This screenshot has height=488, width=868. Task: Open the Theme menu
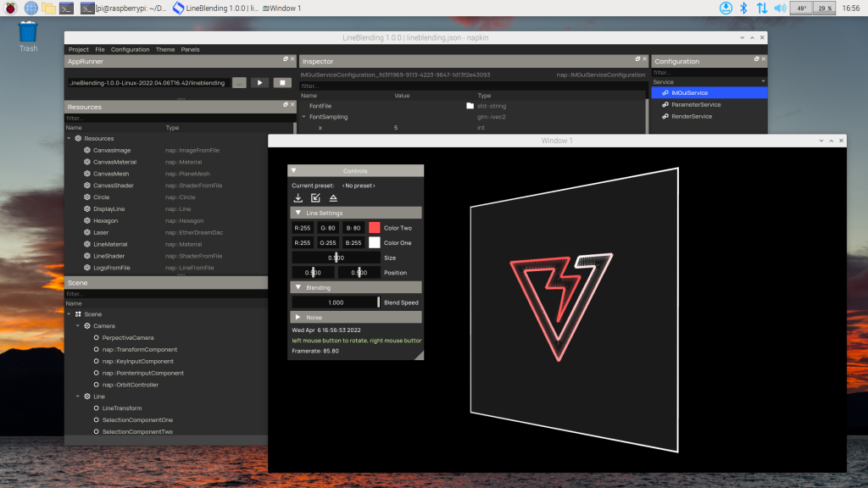(x=165, y=49)
